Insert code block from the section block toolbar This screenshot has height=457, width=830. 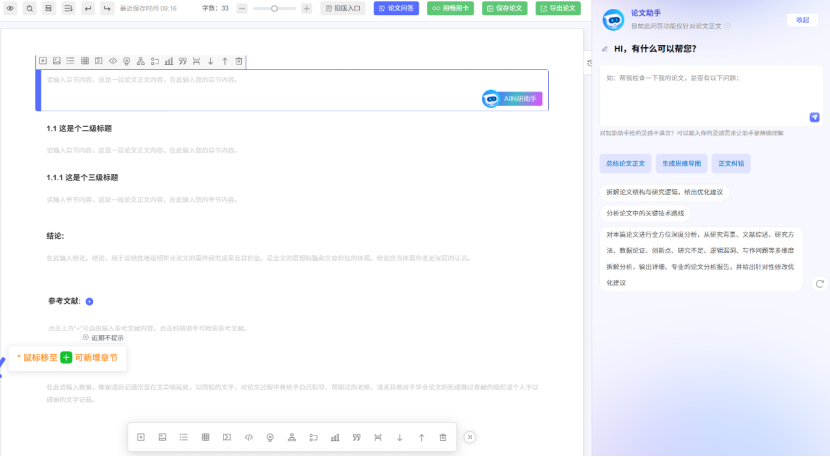[x=113, y=61]
